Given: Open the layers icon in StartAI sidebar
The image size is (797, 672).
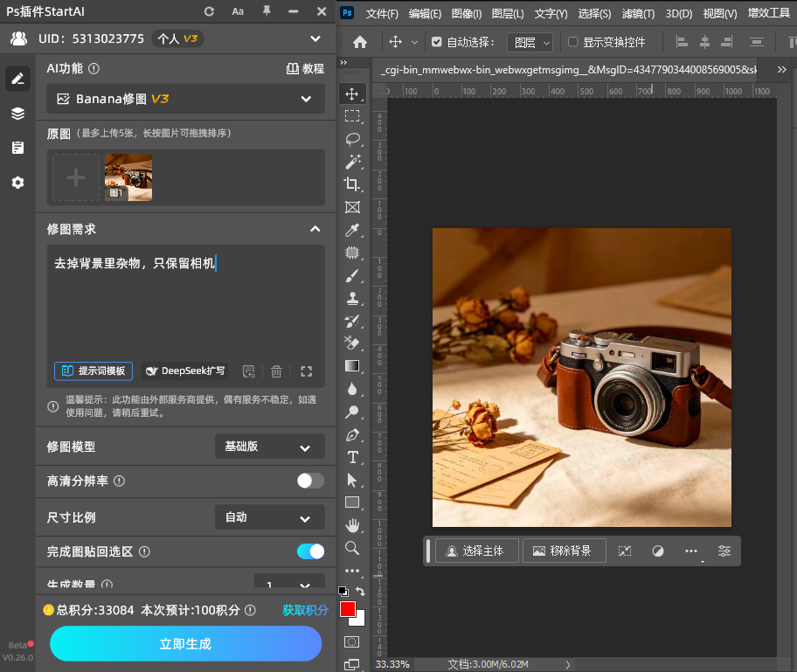Looking at the screenshot, I should tap(17, 114).
